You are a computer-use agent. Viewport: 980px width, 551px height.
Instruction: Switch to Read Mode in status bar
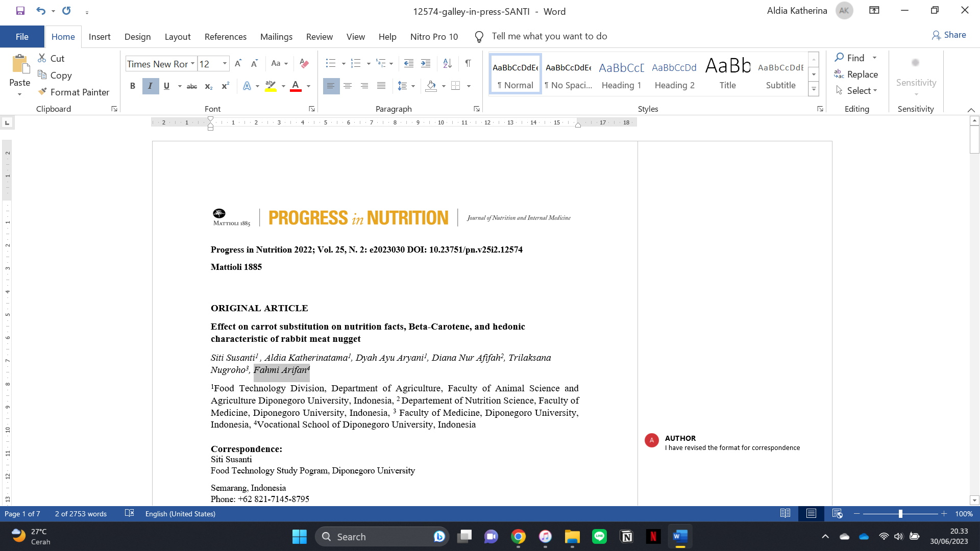click(785, 514)
